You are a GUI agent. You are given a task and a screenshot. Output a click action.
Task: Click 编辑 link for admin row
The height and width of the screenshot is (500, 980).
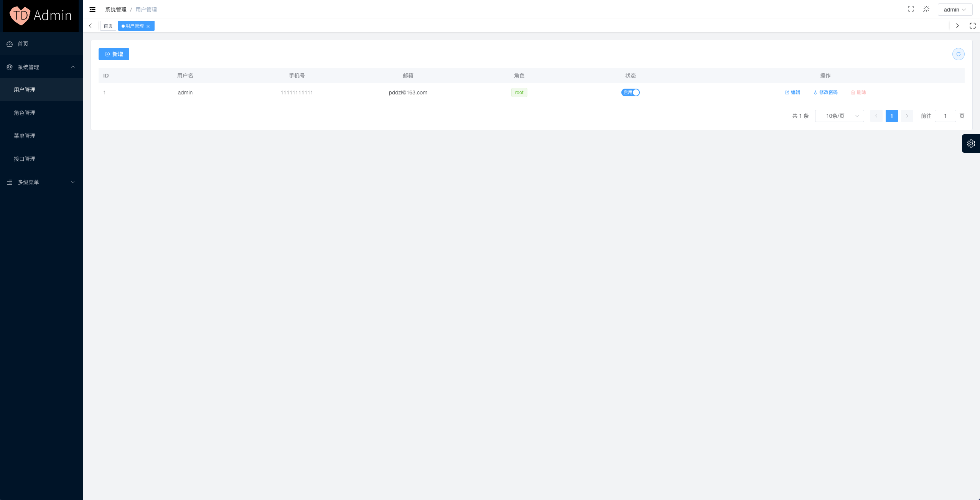click(x=792, y=92)
